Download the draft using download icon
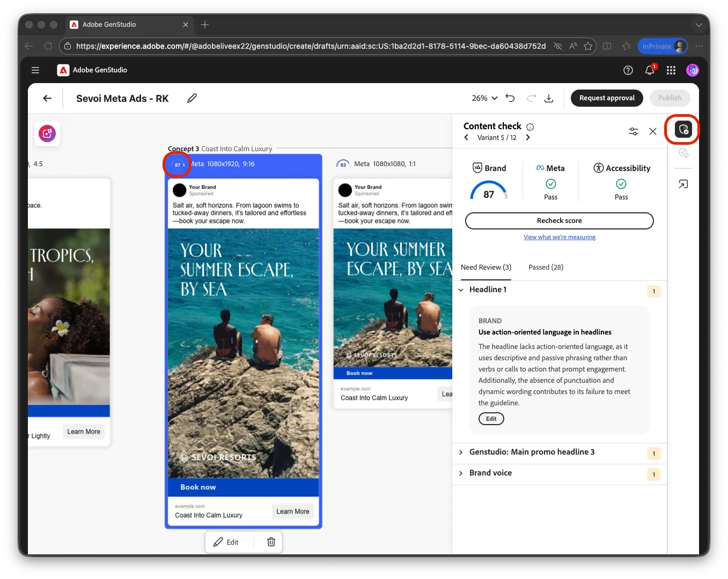The height and width of the screenshot is (579, 728). 548,98
